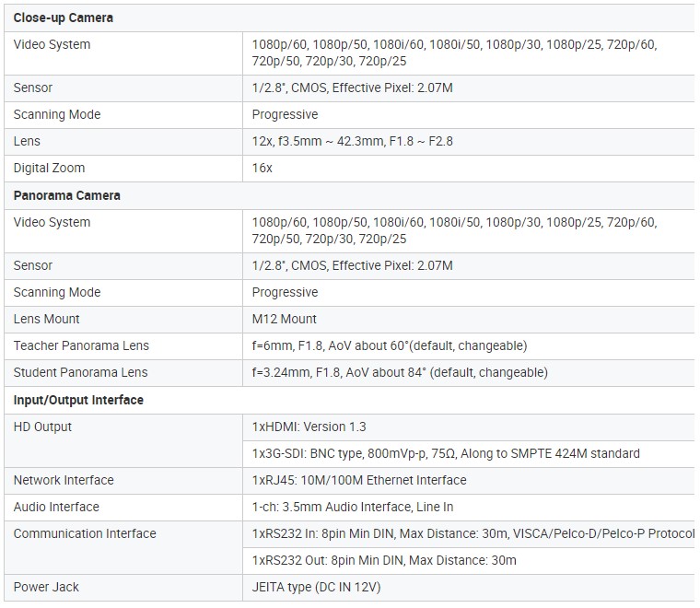The image size is (700, 608).
Task: Click the "Student Panorama Lens" label
Action: pos(80,372)
